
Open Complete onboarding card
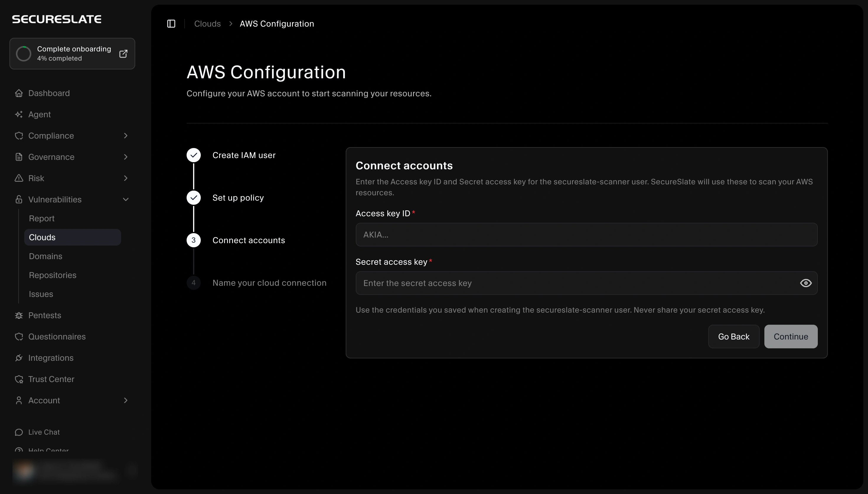tap(72, 53)
